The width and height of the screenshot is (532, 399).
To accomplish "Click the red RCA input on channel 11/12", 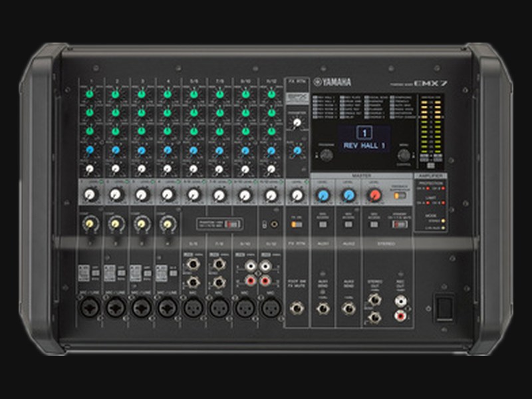I will coord(265,281).
